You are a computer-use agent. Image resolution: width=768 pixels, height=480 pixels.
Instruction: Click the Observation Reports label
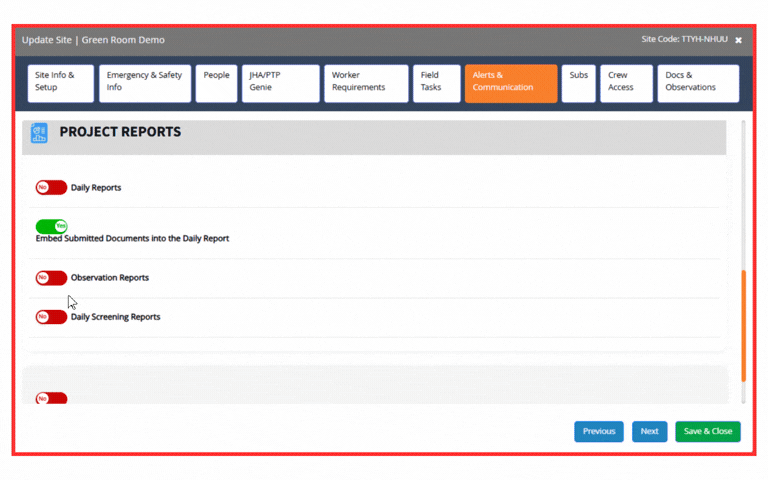110,278
